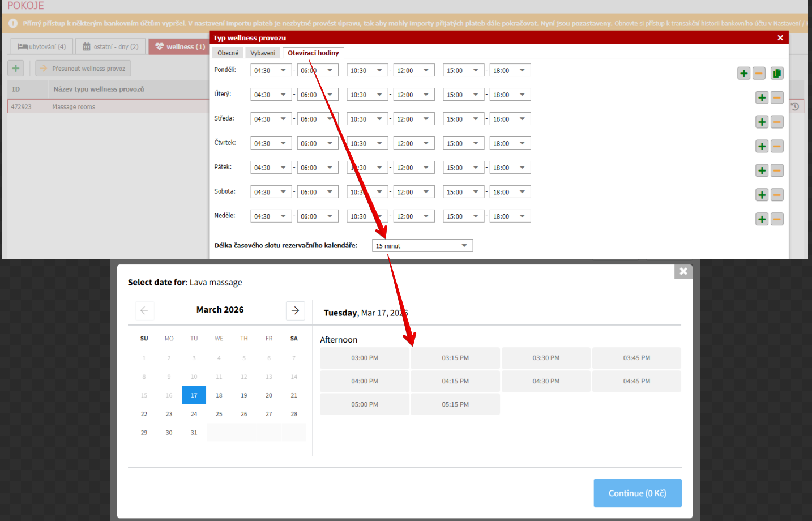This screenshot has height=521, width=812.
Task: Choose the 04:30 PM time slot
Action: pyautogui.click(x=546, y=381)
